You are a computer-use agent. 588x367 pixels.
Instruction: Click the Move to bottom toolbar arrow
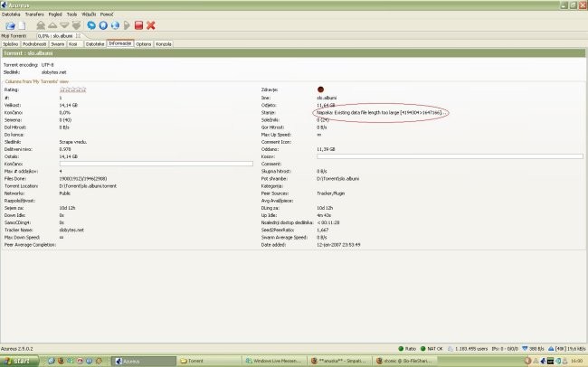[x=77, y=25]
